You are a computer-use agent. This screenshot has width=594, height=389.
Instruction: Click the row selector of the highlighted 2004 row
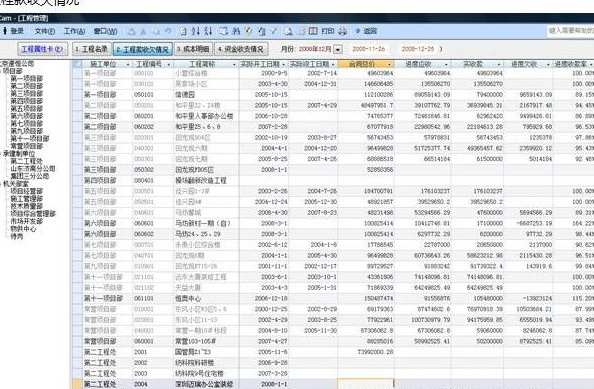[x=77, y=384]
